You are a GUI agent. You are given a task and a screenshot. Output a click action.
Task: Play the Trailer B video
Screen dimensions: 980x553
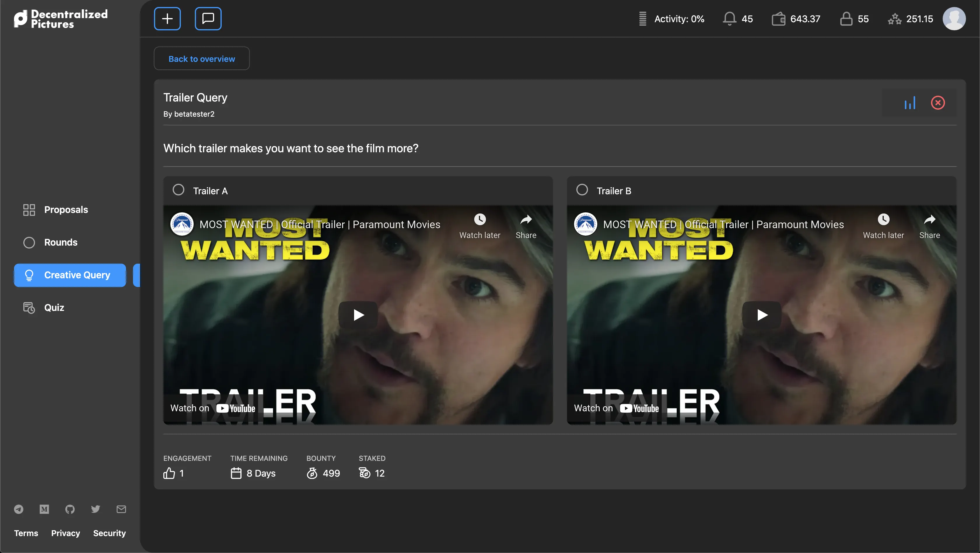(761, 314)
